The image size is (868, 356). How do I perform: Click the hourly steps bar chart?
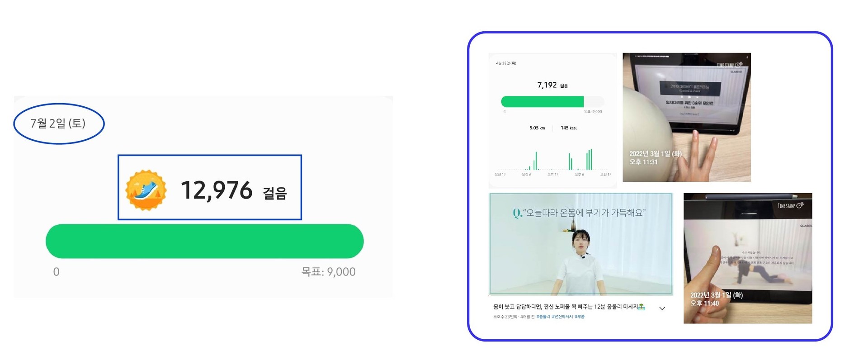553,161
